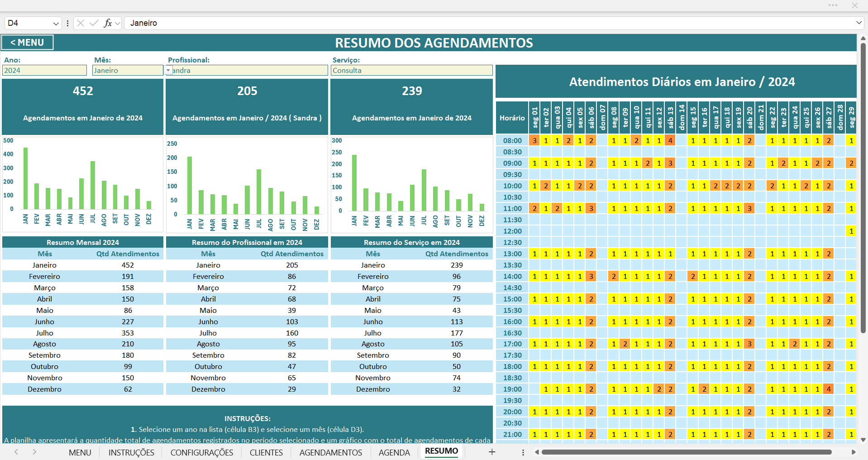Add a new sheet with plus button
The height and width of the screenshot is (460, 868).
(x=492, y=452)
